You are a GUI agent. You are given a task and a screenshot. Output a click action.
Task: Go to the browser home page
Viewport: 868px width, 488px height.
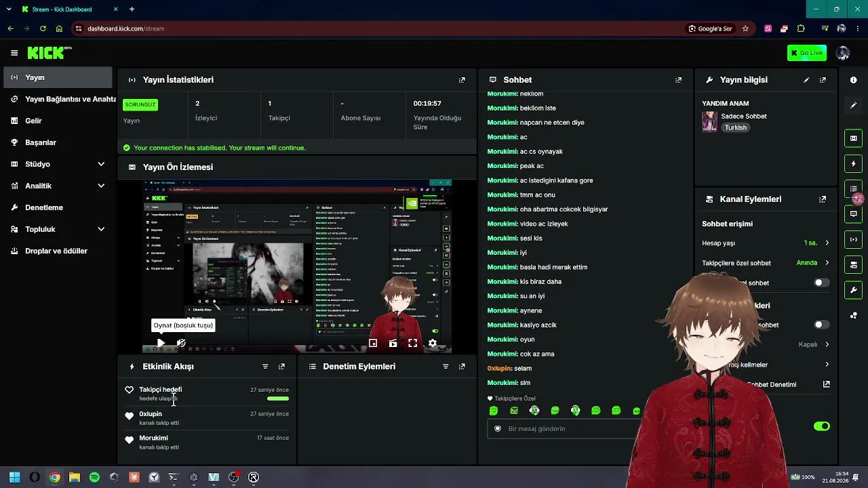point(59,28)
